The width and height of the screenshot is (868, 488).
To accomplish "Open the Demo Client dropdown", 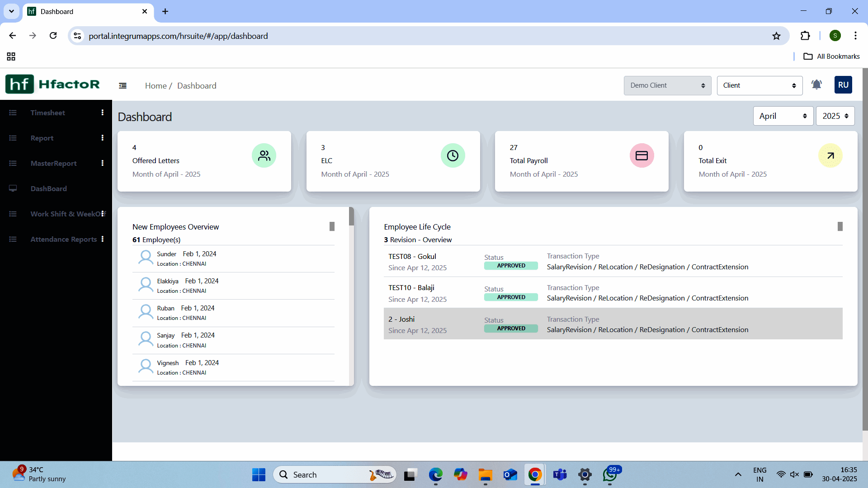I will [667, 85].
